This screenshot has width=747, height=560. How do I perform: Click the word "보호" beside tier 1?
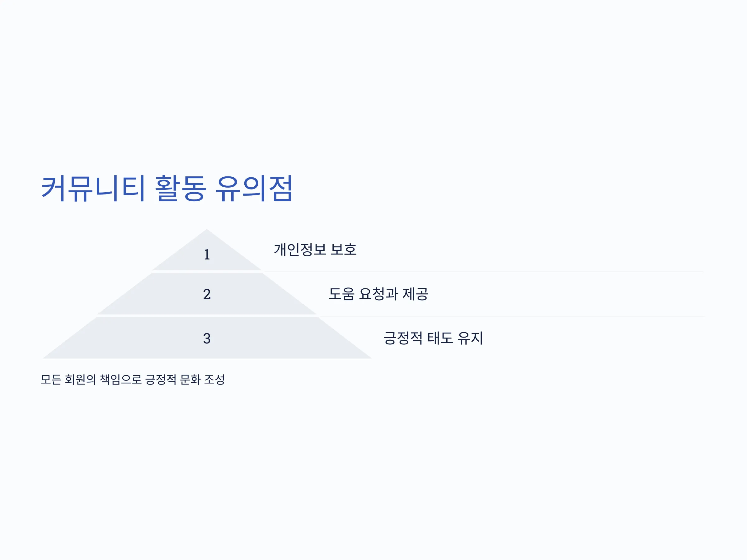tap(343, 250)
